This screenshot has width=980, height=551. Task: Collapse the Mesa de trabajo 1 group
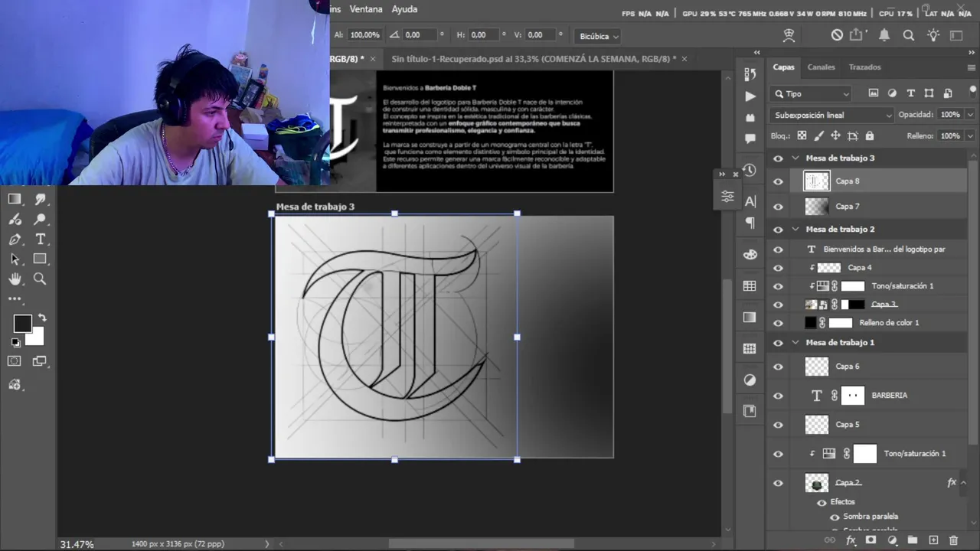tap(795, 343)
